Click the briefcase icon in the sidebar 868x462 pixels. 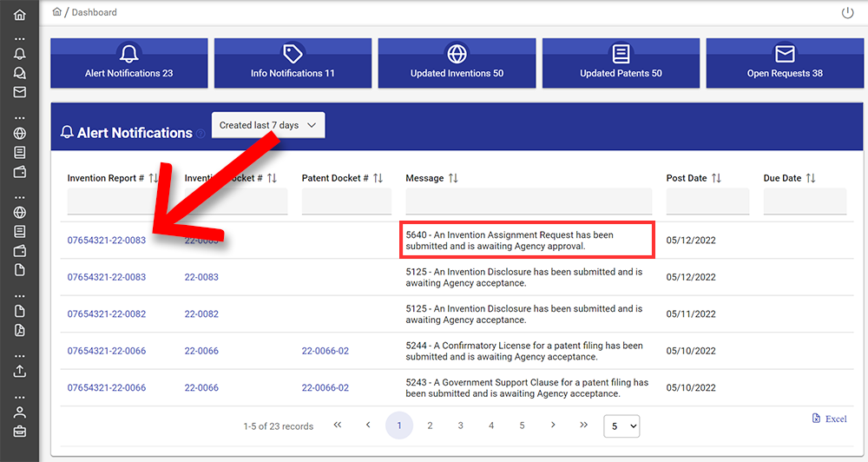point(19,431)
